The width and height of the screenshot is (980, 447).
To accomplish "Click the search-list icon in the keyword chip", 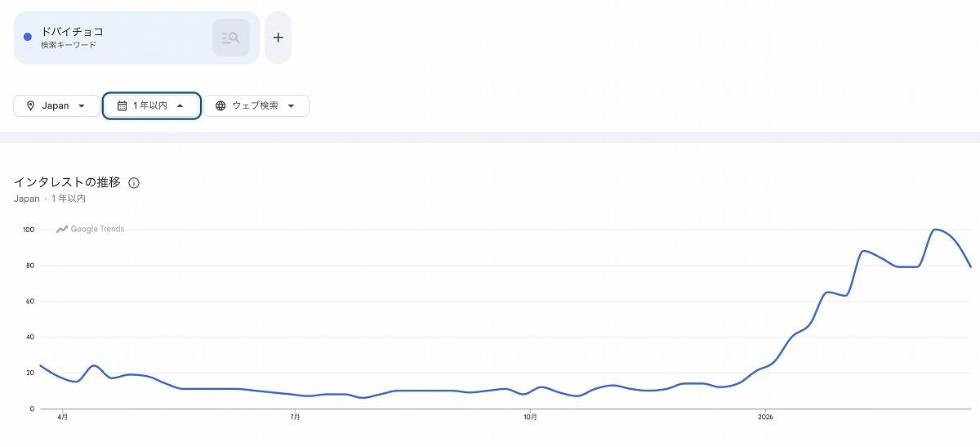I will point(231,38).
